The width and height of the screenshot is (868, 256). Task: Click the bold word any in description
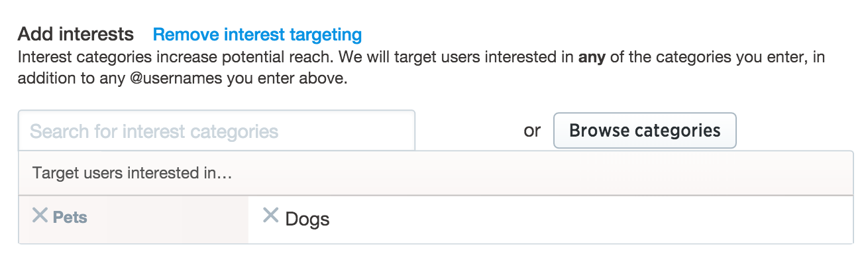click(x=592, y=58)
